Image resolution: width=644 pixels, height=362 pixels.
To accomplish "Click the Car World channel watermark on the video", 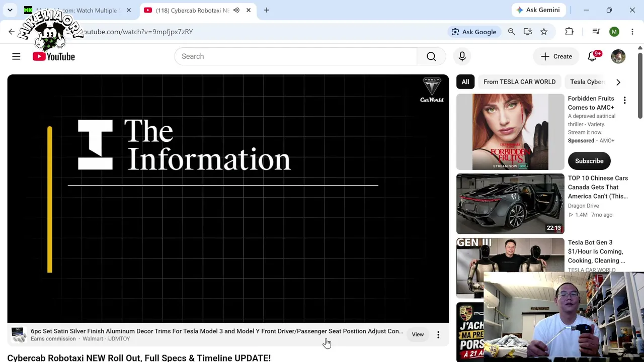I will click(x=432, y=90).
